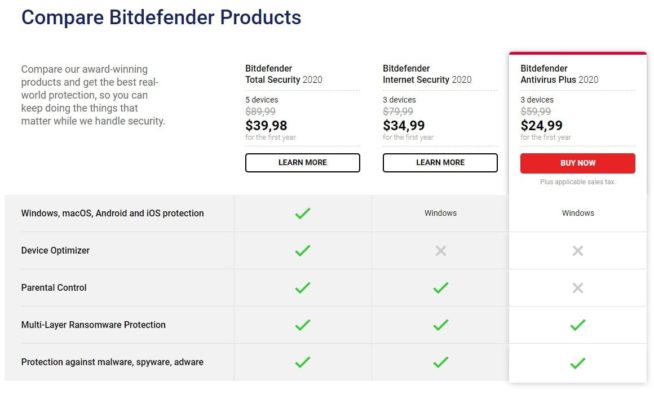Open Bitdefender Total Security 2020 title
654x395 pixels.
click(x=284, y=74)
